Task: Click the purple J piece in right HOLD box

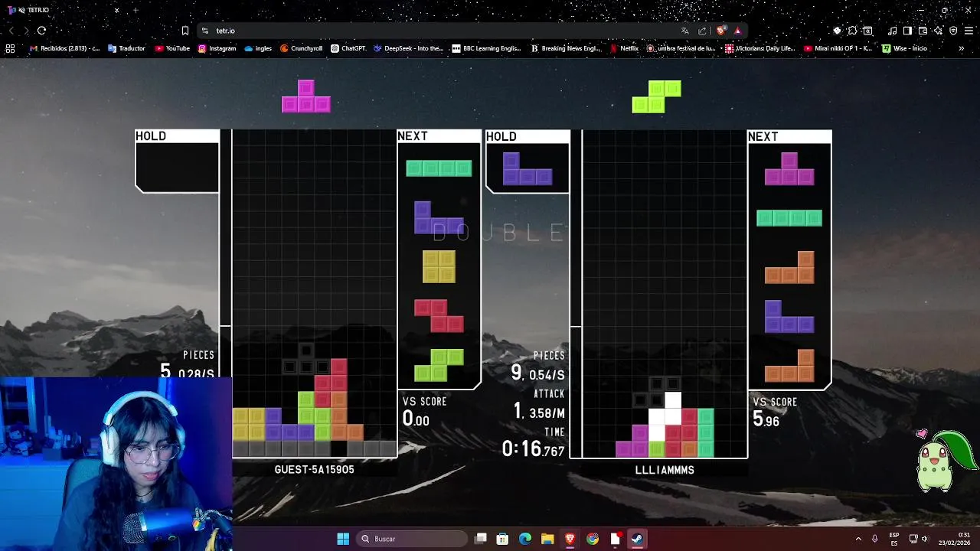Action: (x=528, y=169)
